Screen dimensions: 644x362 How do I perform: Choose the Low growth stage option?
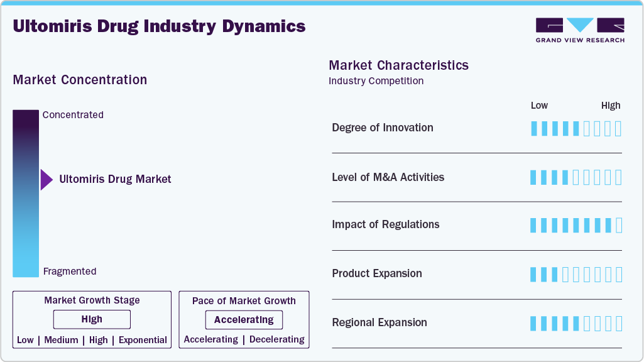(x=25, y=340)
